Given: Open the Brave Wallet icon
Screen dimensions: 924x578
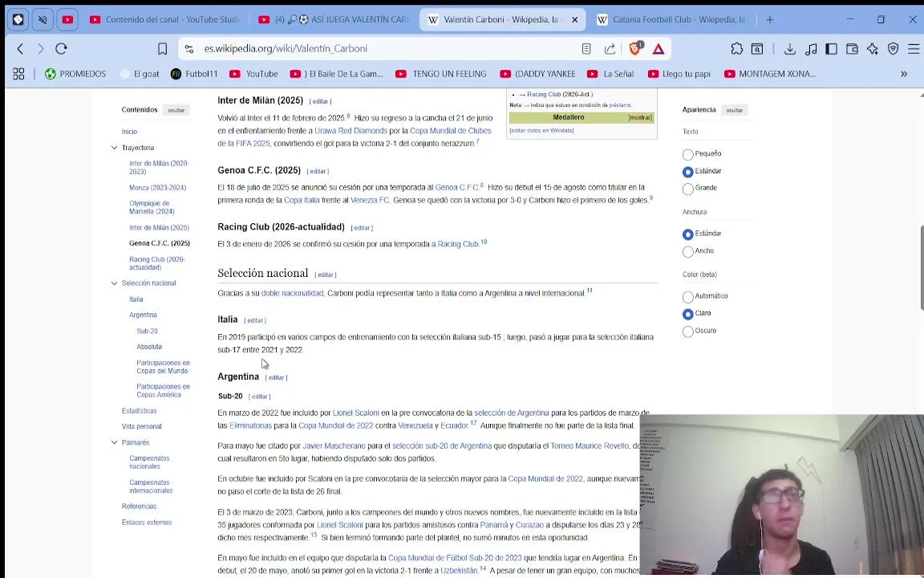Looking at the screenshot, I should [x=852, y=49].
